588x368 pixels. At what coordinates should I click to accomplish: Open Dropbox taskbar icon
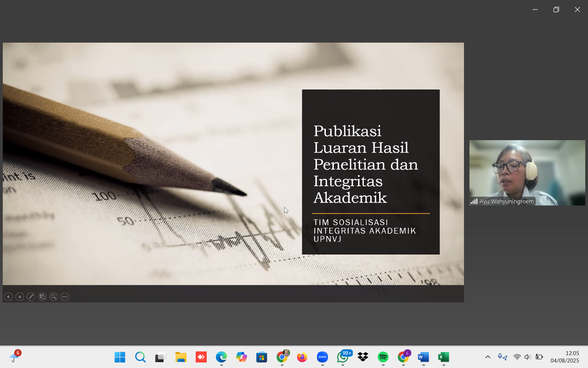363,357
